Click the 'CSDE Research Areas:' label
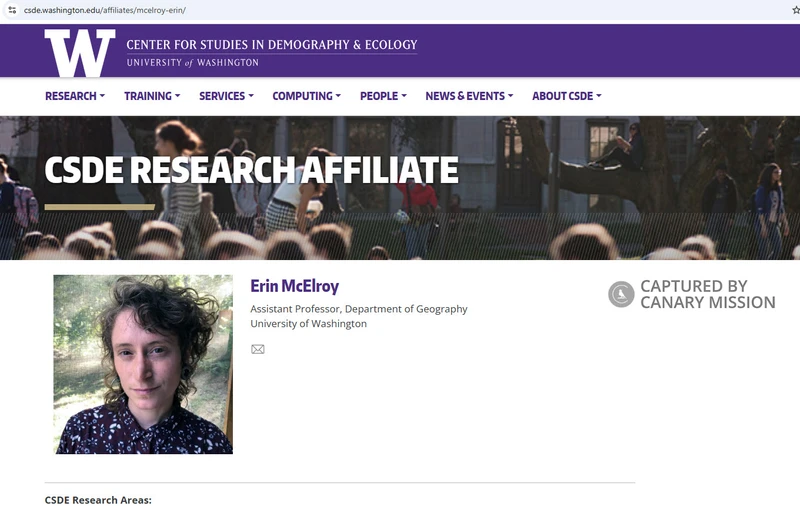800x506 pixels. [98, 500]
